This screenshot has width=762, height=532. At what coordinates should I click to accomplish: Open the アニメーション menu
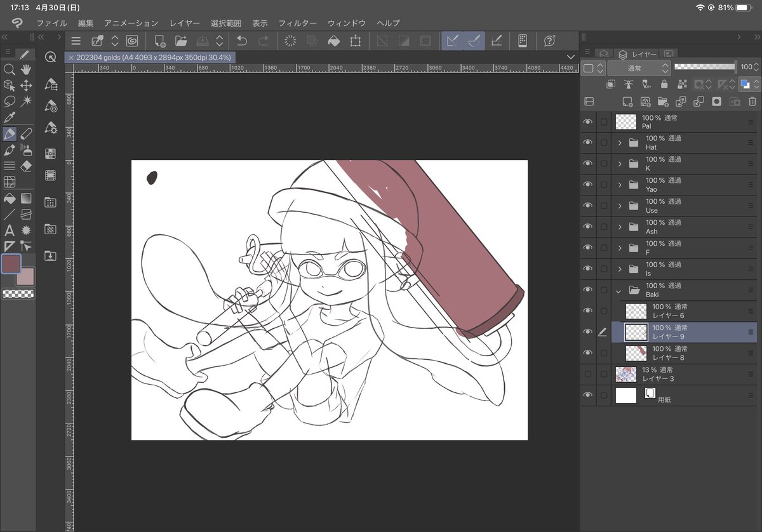(x=131, y=23)
